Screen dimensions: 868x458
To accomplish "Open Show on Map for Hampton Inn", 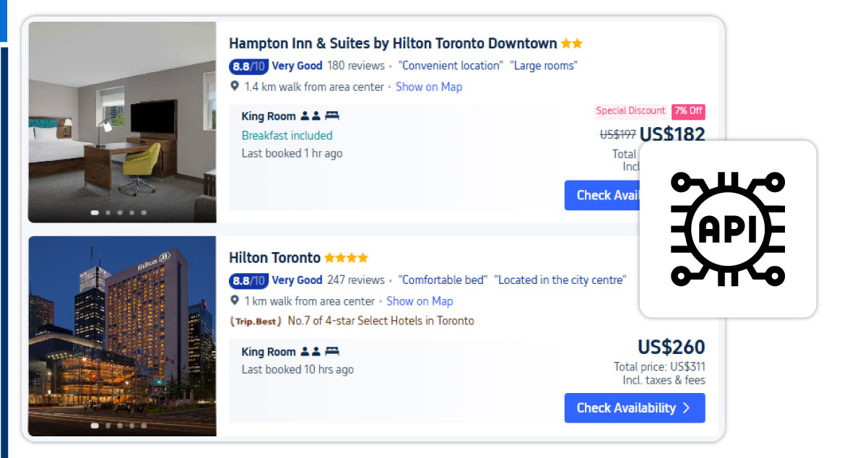I will 429,87.
